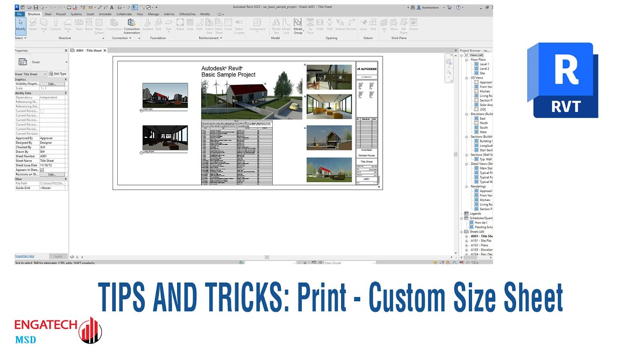This screenshot has width=644, height=362.
Task: Open the Model Group tool
Action: pos(298,26)
